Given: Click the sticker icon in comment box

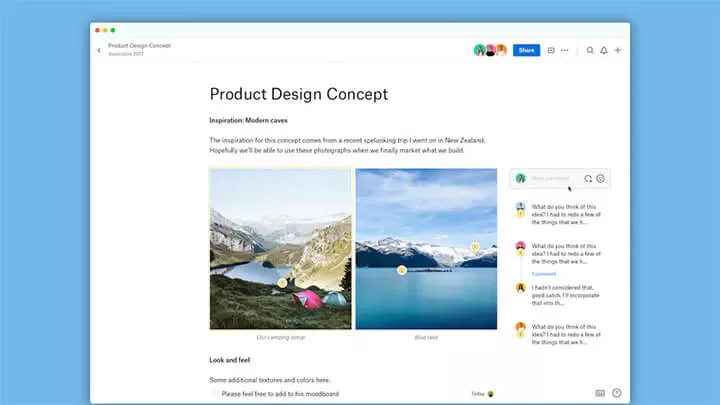Looking at the screenshot, I should click(x=589, y=179).
